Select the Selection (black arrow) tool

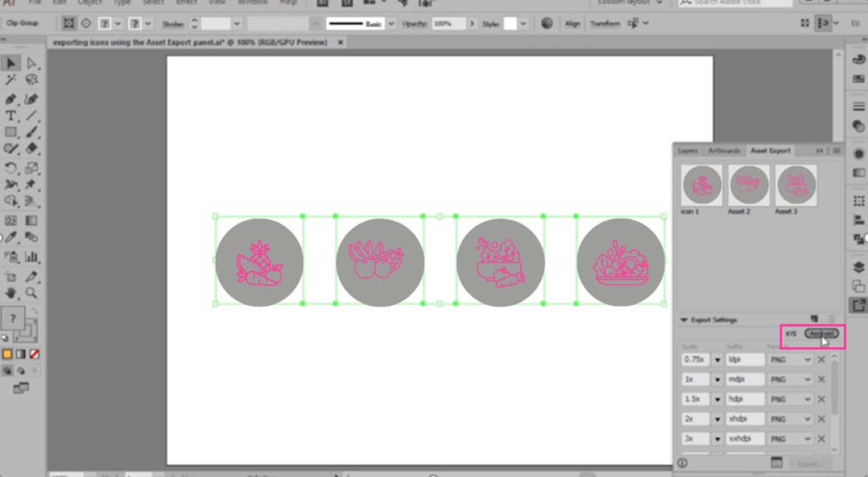pyautogui.click(x=10, y=63)
